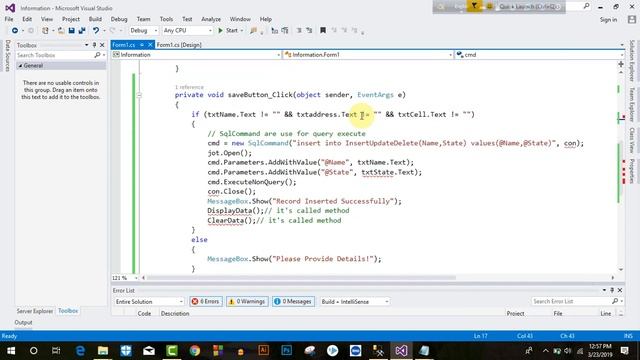This screenshot has width=640, height=360.
Task: Open the View menu
Action: click(x=47, y=19)
